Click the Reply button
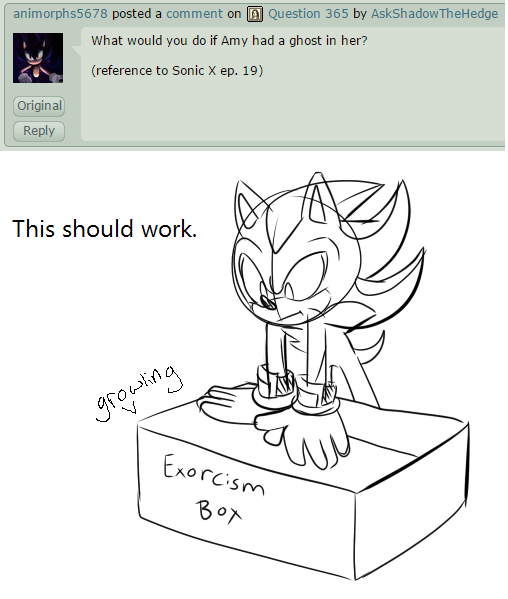Screen dimensions: 508x599 tap(39, 131)
